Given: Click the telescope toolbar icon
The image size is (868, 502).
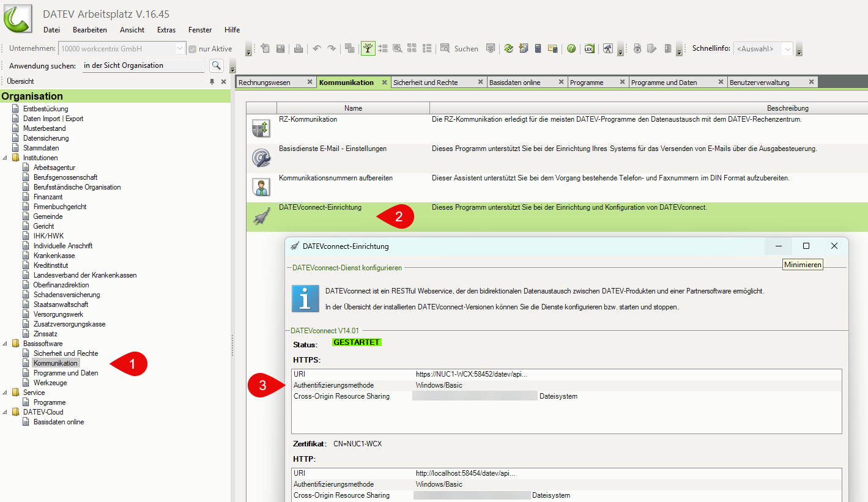Looking at the screenshot, I should 607,48.
